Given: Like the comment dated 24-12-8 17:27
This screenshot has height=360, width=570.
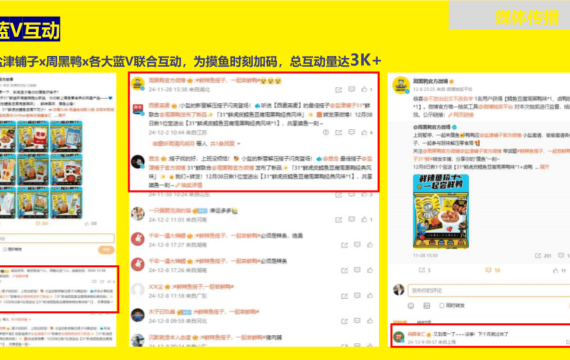Looking at the screenshot, I should (370, 245).
